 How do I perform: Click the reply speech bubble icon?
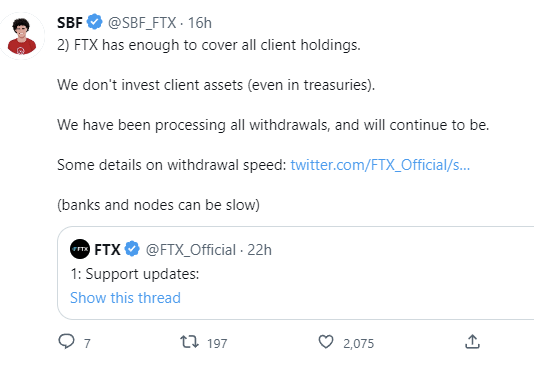click(x=66, y=341)
